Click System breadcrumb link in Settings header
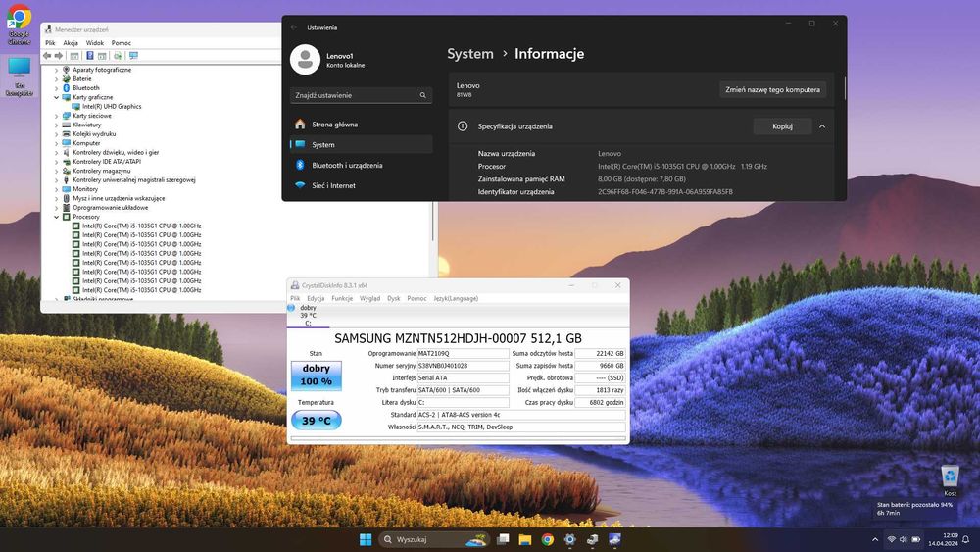The height and width of the screenshot is (552, 980). [x=470, y=54]
